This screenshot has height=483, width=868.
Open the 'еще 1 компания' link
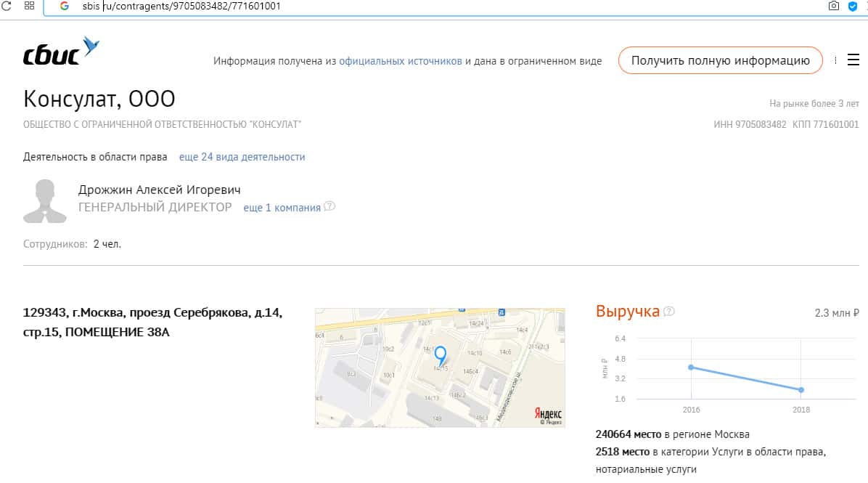click(x=282, y=208)
